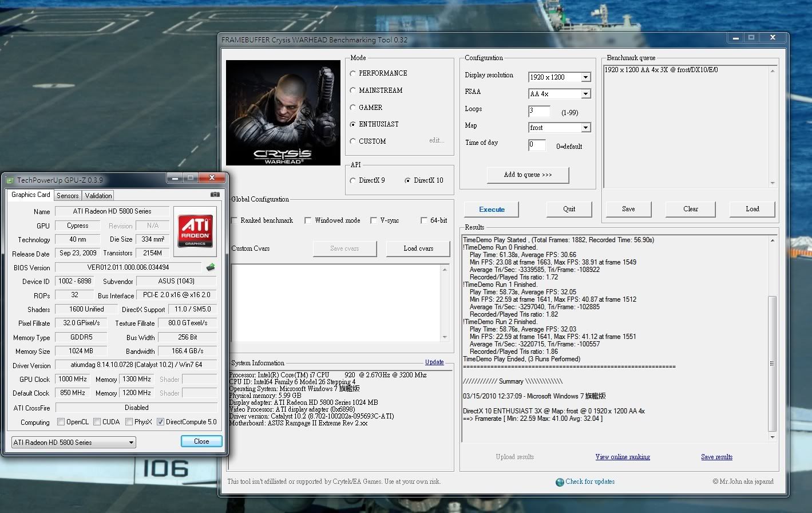Toggle the V-sync checkbox
Viewport: 812px width, 513px height.
click(x=373, y=220)
